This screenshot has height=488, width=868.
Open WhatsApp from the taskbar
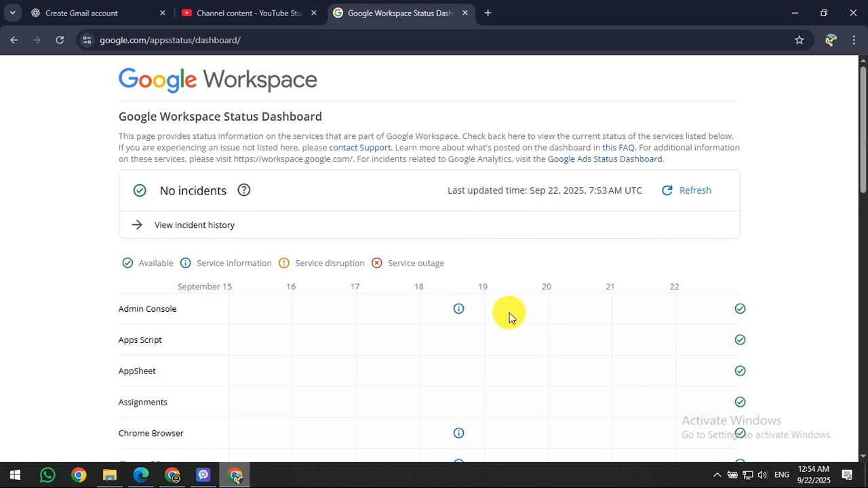click(x=47, y=475)
